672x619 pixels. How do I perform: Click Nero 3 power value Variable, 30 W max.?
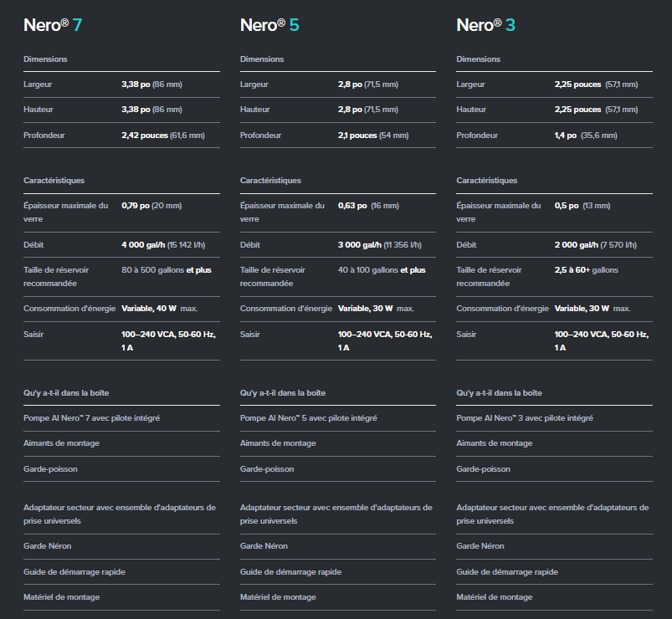coord(592,309)
